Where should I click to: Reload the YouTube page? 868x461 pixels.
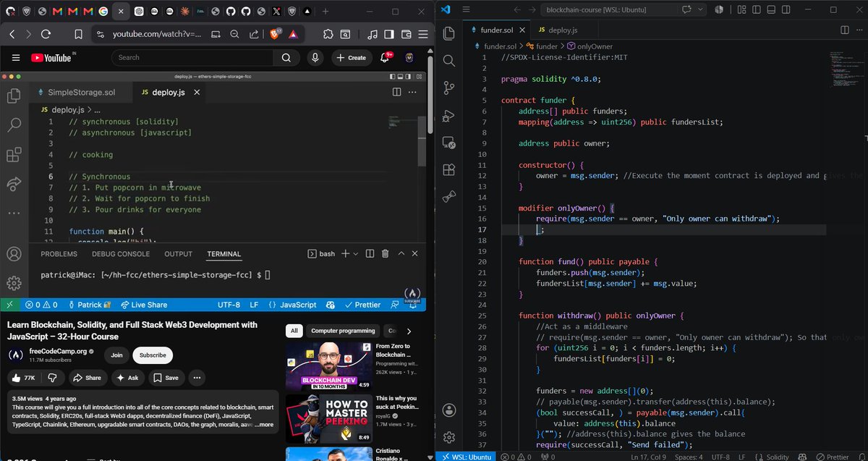coord(46,34)
